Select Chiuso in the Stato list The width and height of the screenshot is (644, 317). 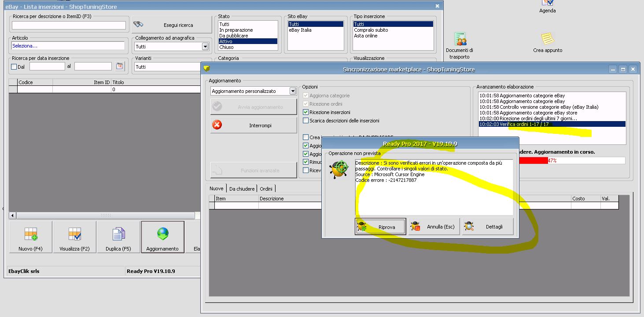pyautogui.click(x=248, y=47)
